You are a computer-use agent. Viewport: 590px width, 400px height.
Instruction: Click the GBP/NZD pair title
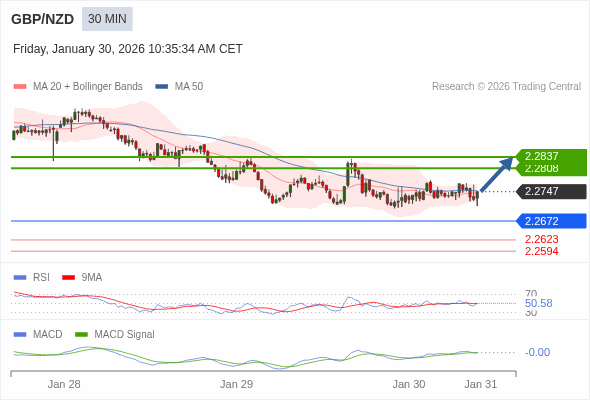43,19
